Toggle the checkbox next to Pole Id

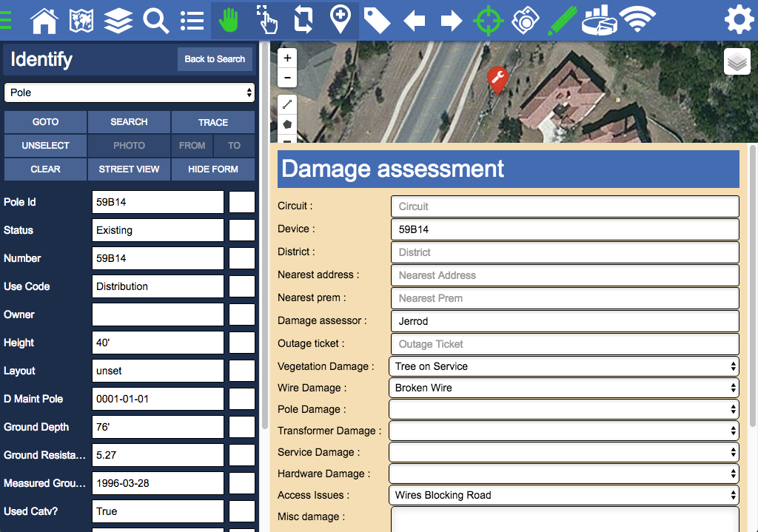[242, 202]
